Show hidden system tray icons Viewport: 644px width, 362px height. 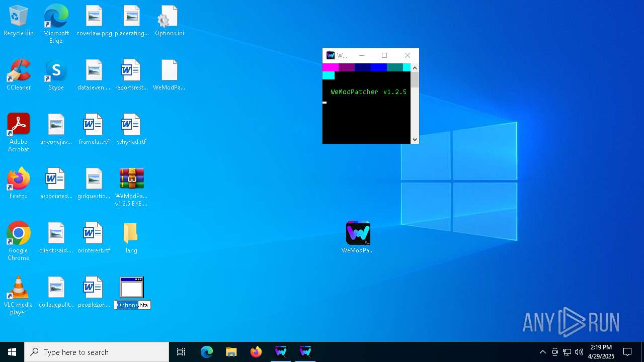(x=542, y=352)
